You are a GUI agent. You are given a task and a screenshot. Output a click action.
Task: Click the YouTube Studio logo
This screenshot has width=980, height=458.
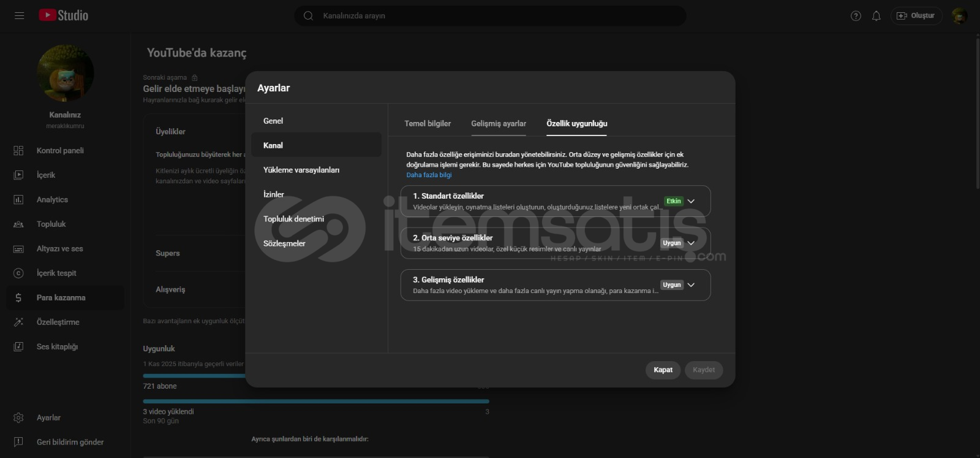tap(64, 15)
